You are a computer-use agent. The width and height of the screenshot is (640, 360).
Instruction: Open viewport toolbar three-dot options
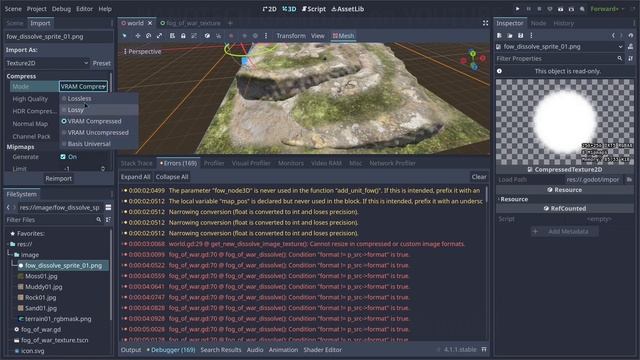[266, 36]
